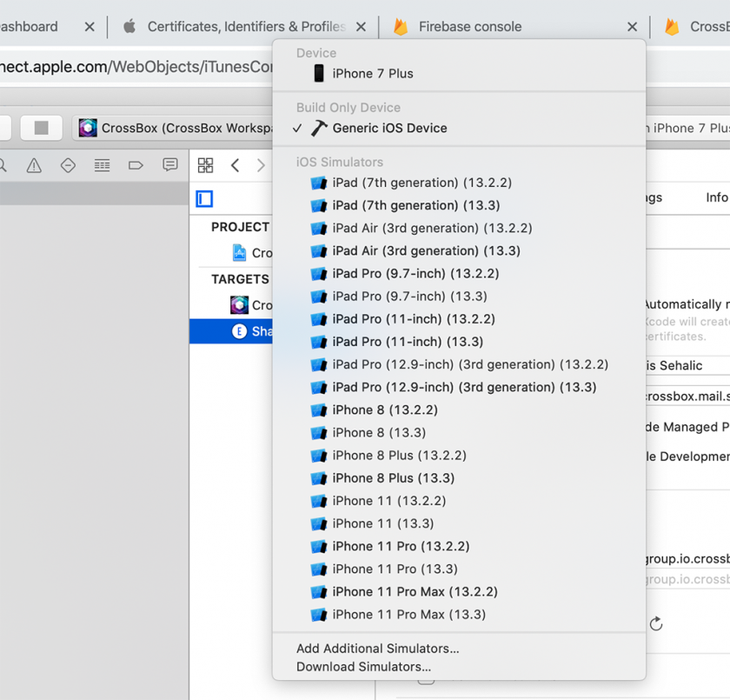730x700 pixels.
Task: Choose iPad Pro (9.7-inch) (13.3) simulator
Action: point(459,297)
